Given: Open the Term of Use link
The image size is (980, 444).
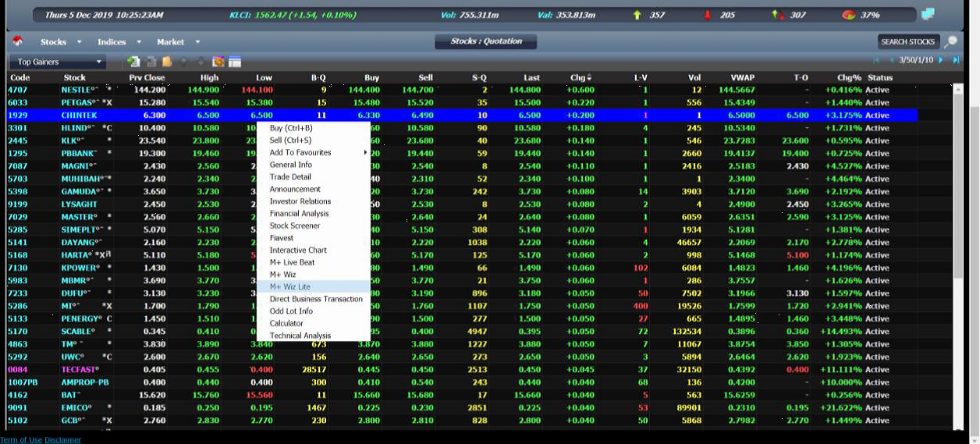Looking at the screenshot, I should tap(21, 439).
